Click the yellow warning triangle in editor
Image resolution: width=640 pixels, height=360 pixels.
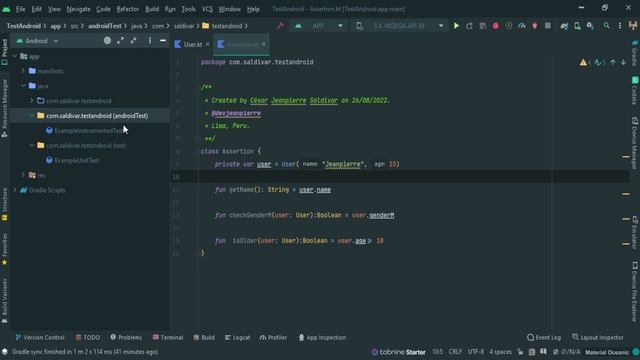[583, 62]
